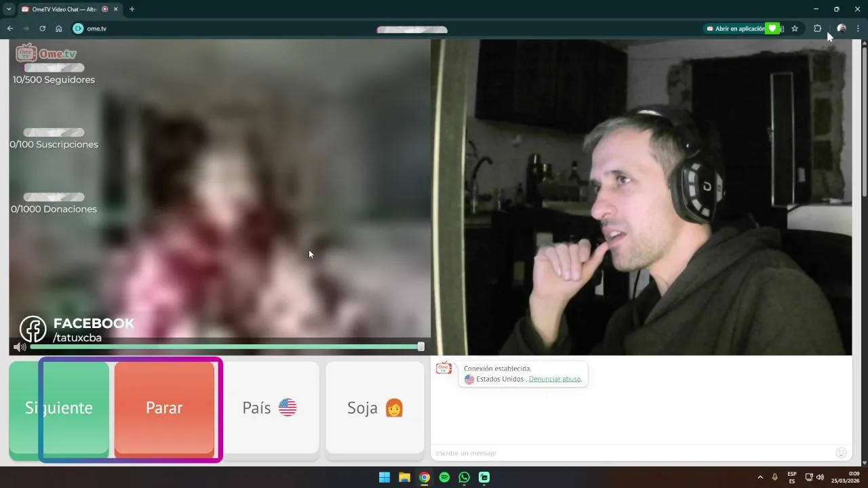Screen dimensions: 868x488
Task: Click the Siguiente button
Action: coord(59,408)
